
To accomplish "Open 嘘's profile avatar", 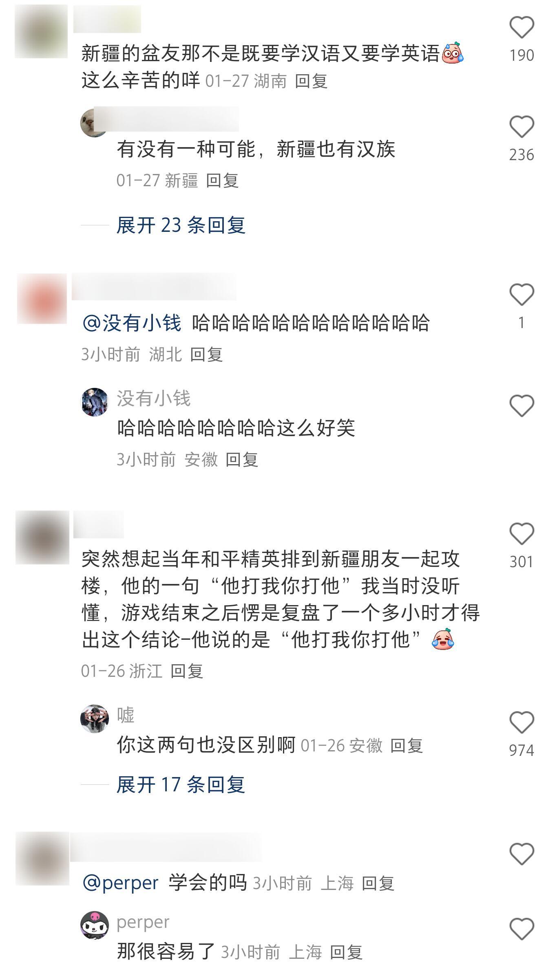I will click(95, 718).
